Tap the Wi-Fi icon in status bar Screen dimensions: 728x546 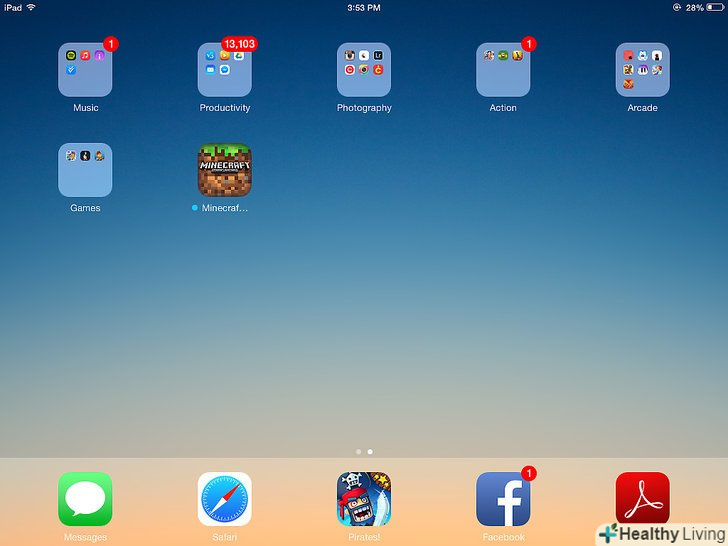31,7
